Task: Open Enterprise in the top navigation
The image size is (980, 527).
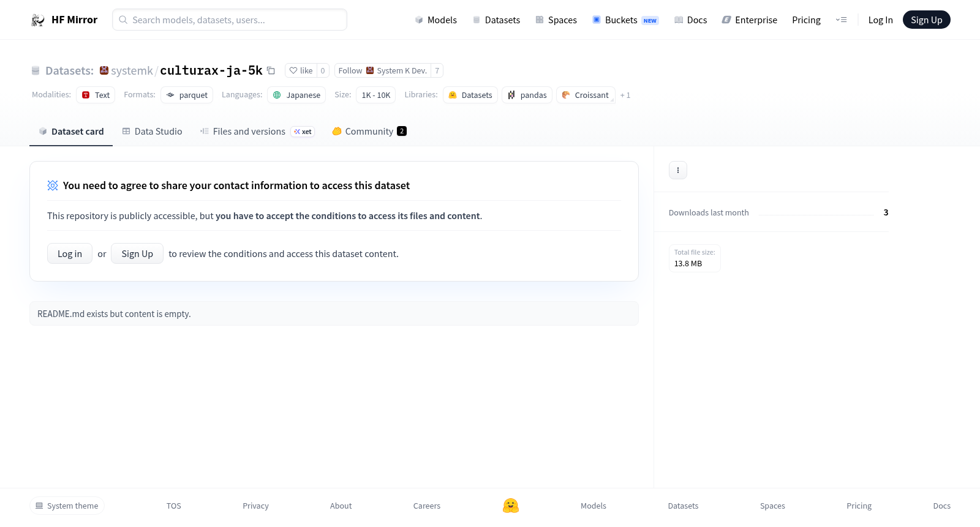Action: (x=749, y=20)
